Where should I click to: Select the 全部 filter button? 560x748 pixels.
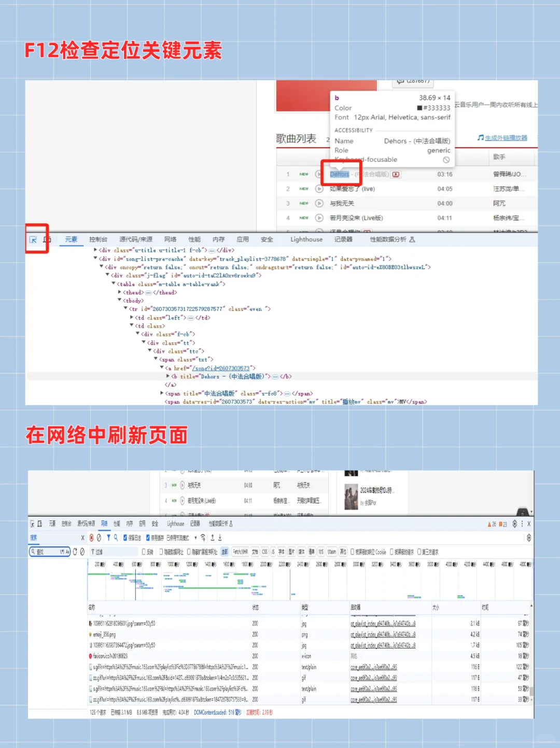coord(225,552)
